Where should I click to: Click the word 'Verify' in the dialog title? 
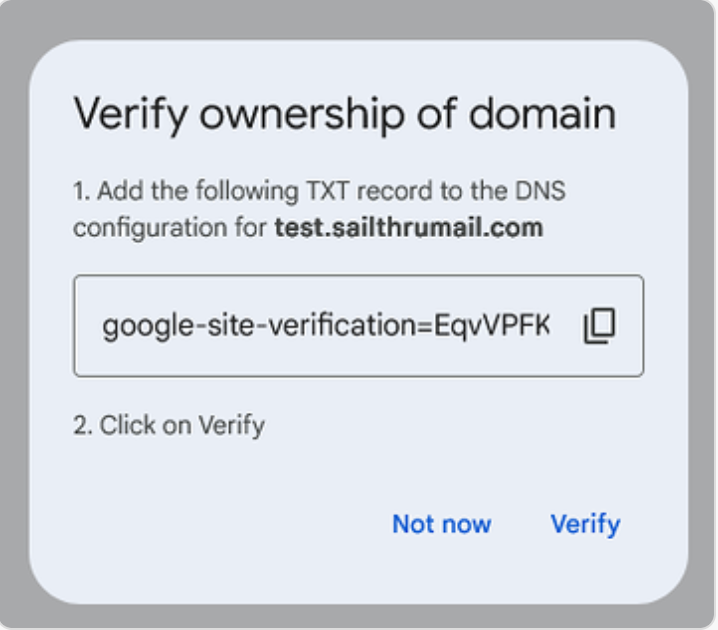tap(130, 113)
